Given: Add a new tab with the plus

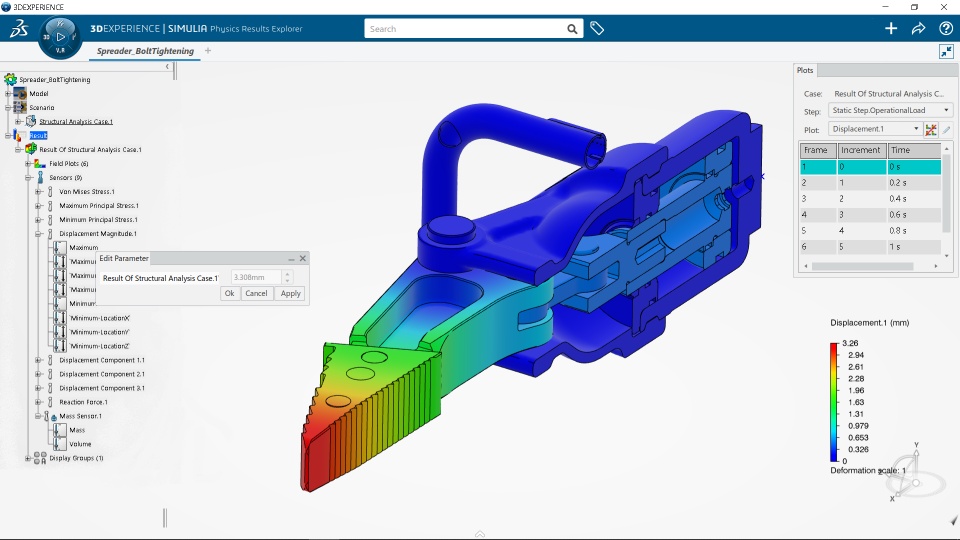Looking at the screenshot, I should [x=208, y=51].
